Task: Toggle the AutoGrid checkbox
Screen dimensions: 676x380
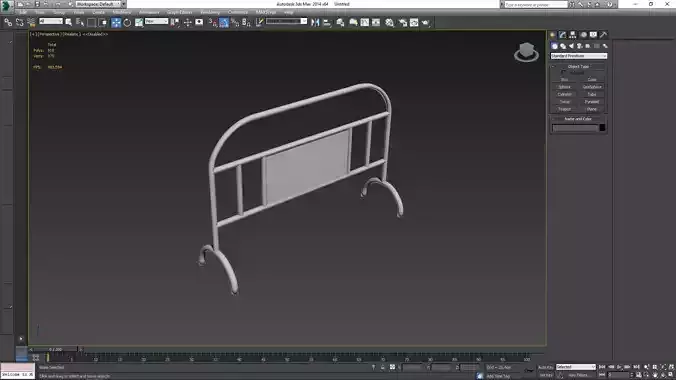Action: point(563,72)
